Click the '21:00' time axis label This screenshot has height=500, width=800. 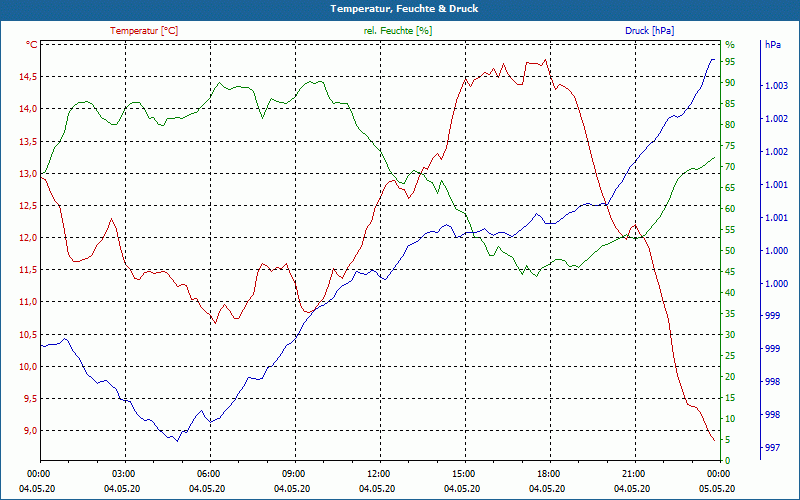pyautogui.click(x=635, y=473)
